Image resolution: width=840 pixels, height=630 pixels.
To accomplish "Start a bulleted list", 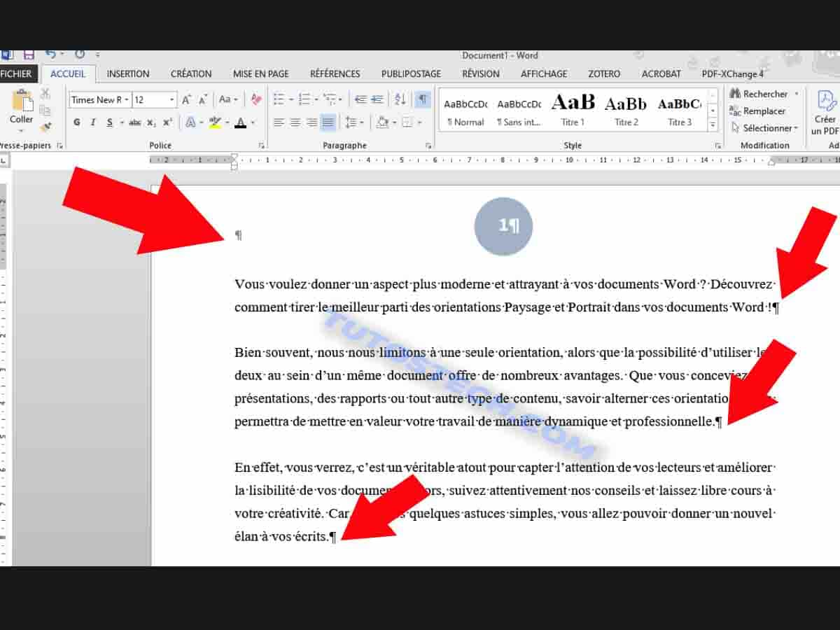I will (x=279, y=100).
